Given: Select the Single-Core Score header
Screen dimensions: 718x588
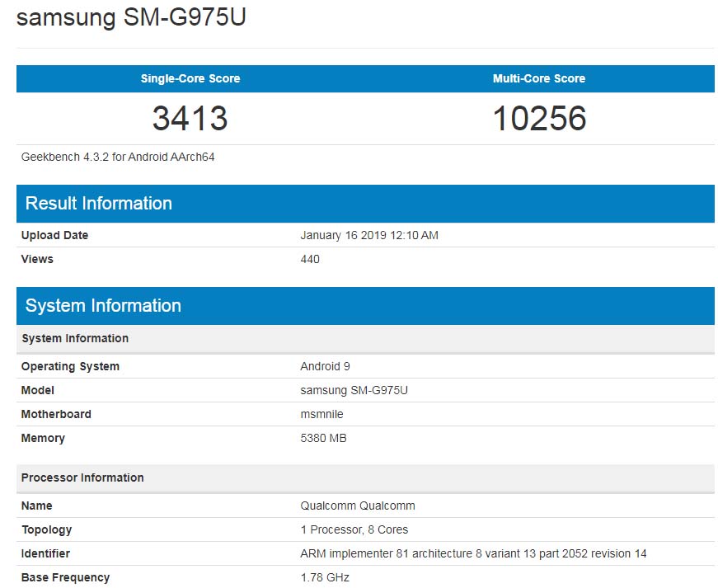Looking at the screenshot, I should pyautogui.click(x=190, y=78).
